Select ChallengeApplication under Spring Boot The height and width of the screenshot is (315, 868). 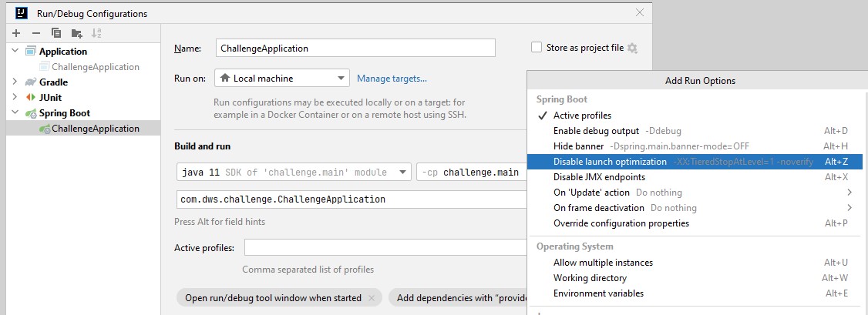point(96,129)
